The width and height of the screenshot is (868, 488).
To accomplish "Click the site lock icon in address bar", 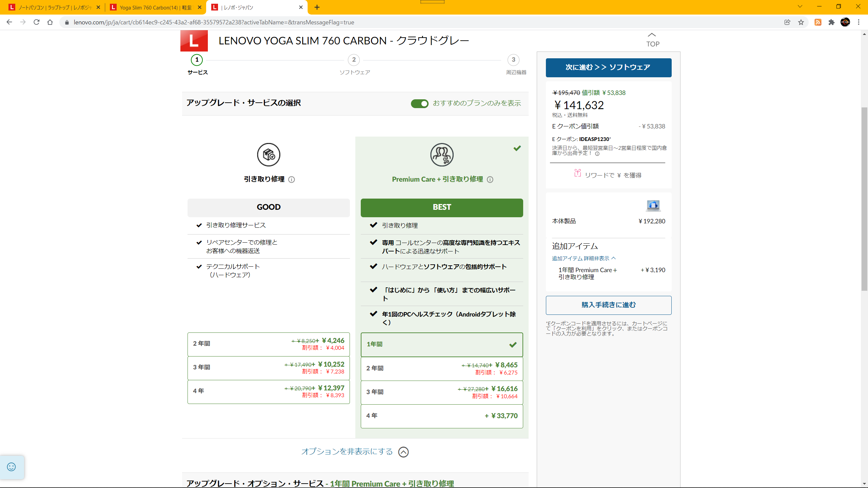I will coord(67,22).
